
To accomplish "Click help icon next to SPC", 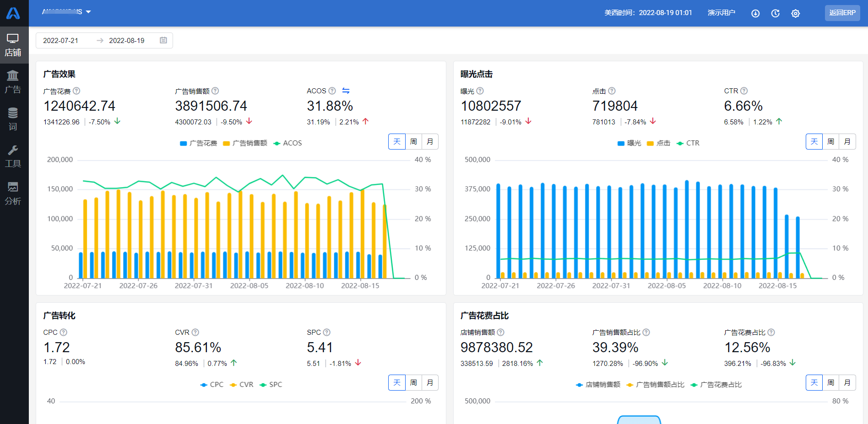I will pyautogui.click(x=326, y=333).
